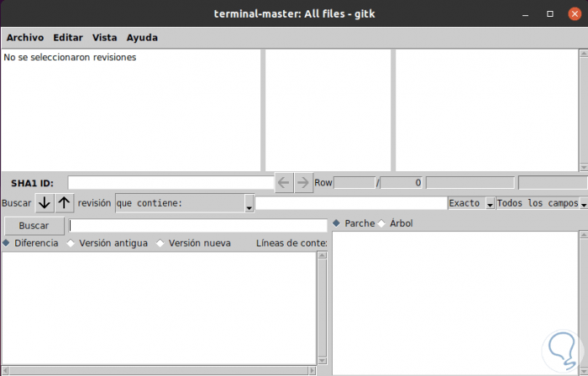
Task: Click the Row number field
Action: point(354,183)
